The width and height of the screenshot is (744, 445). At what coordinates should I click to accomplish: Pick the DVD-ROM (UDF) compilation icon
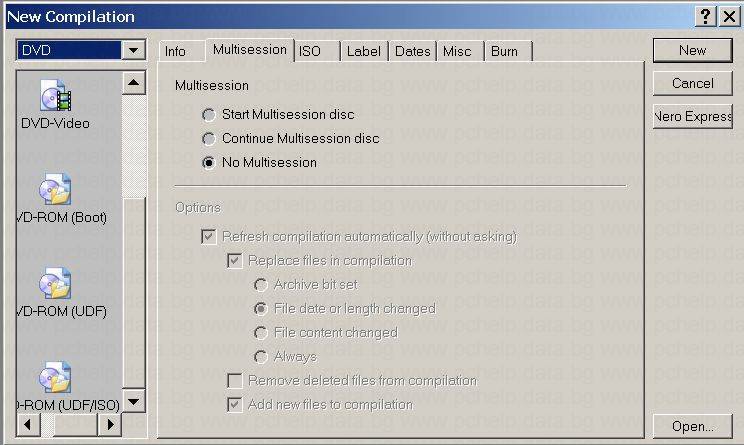(x=55, y=285)
